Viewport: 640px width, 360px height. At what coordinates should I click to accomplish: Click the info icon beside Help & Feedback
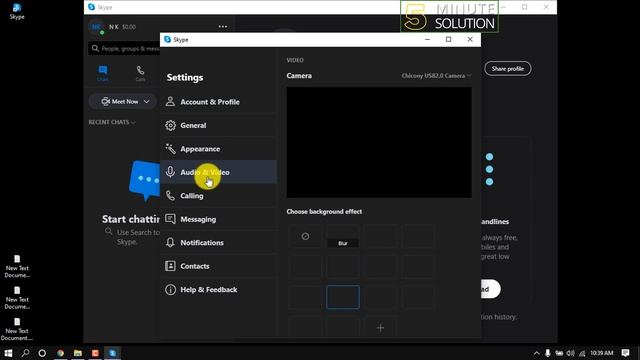click(170, 289)
